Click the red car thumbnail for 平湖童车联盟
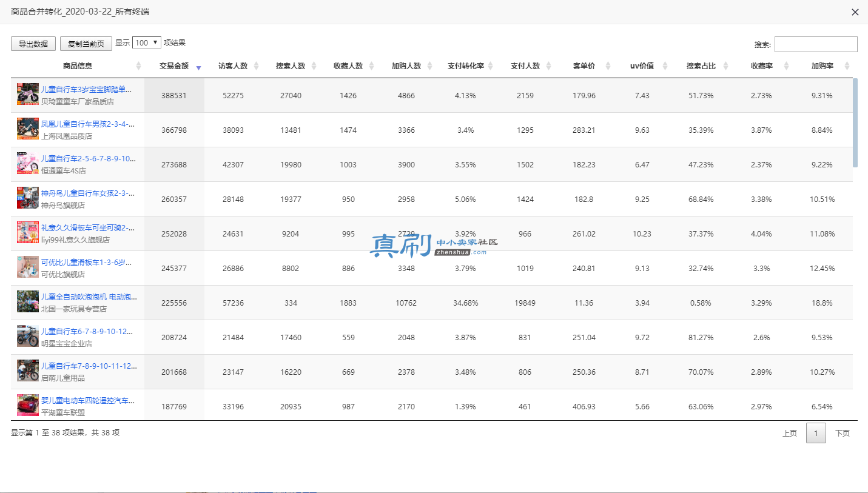 [28, 405]
